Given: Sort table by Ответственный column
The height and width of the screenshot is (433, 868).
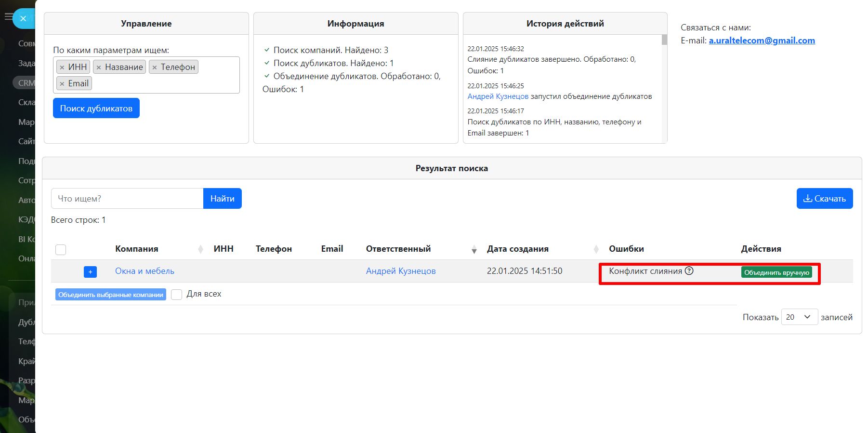Looking at the screenshot, I should (474, 249).
